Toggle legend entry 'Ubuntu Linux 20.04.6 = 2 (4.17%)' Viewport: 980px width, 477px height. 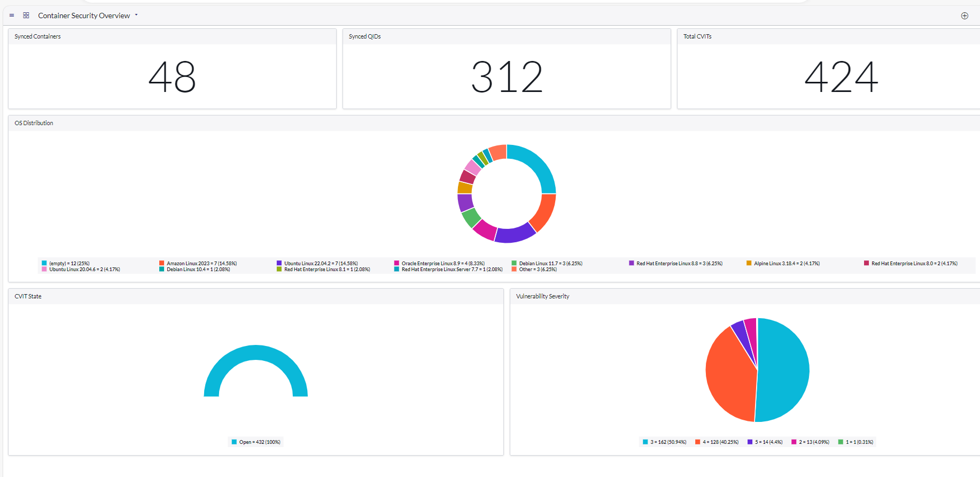click(x=81, y=270)
